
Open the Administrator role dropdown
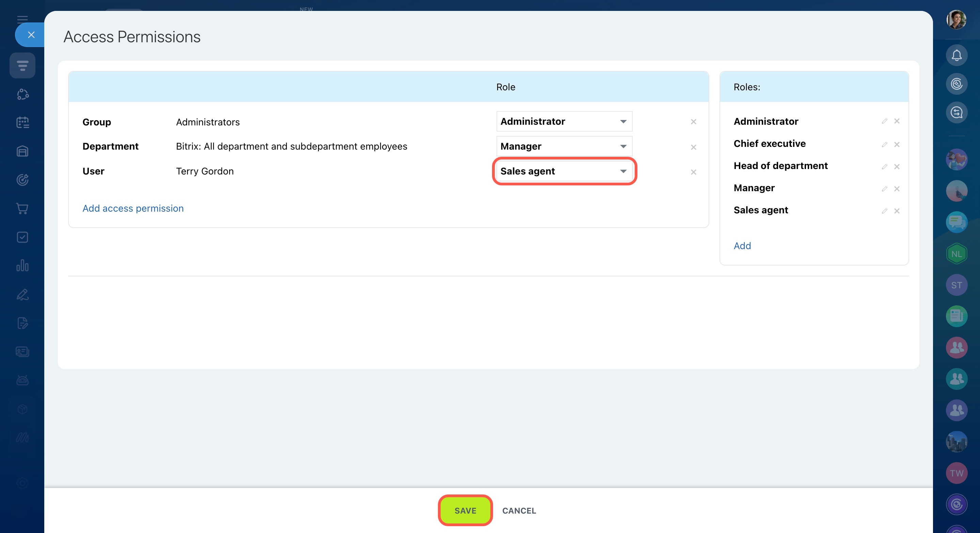[x=564, y=121]
